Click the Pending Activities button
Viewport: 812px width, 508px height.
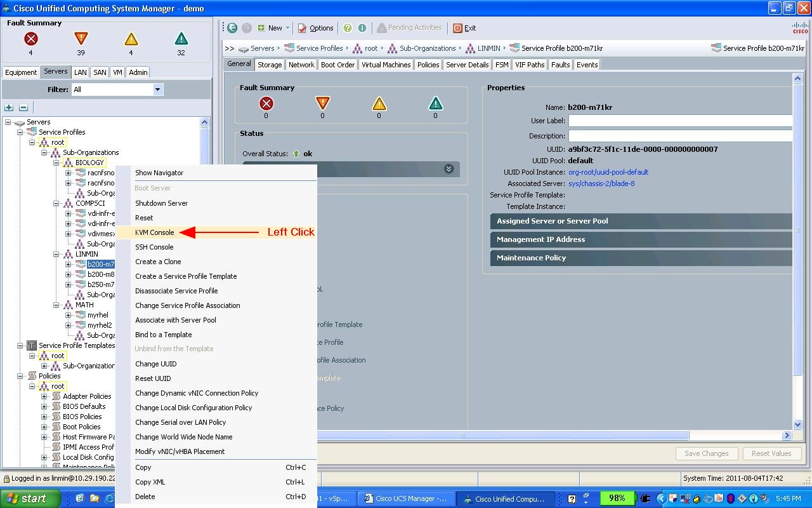409,28
